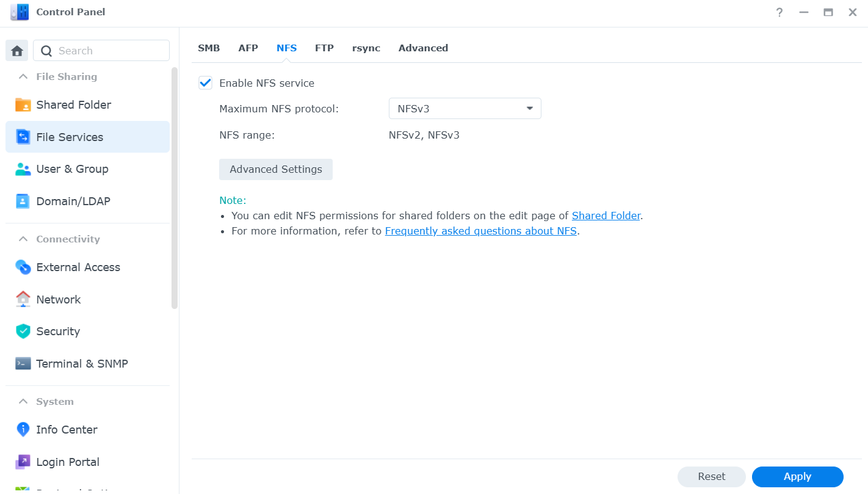Collapse the File Sharing section
868x494 pixels.
click(x=23, y=76)
